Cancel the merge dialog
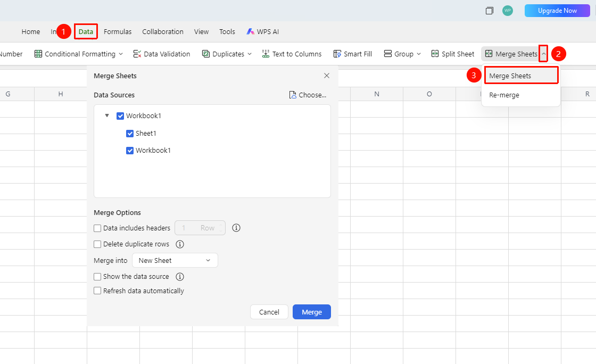The width and height of the screenshot is (596, 364). tap(269, 312)
